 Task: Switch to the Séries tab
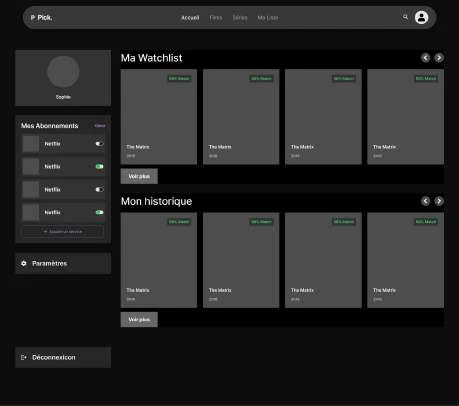(240, 18)
